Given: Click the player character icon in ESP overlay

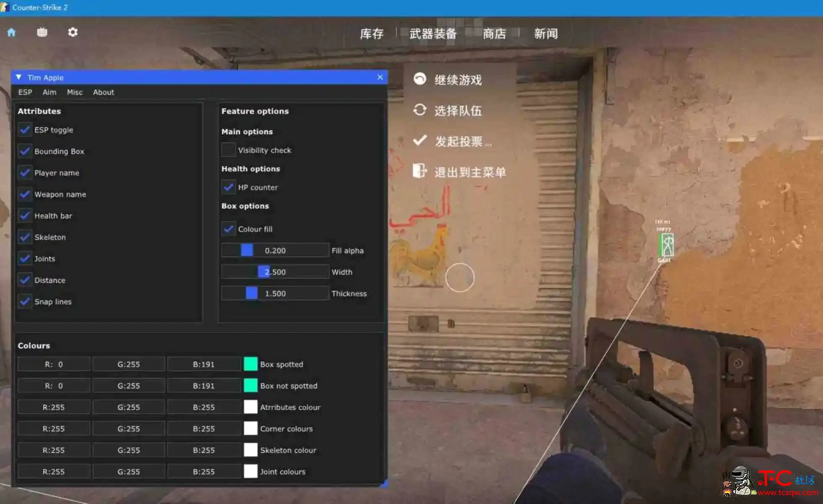Looking at the screenshot, I should click(667, 244).
